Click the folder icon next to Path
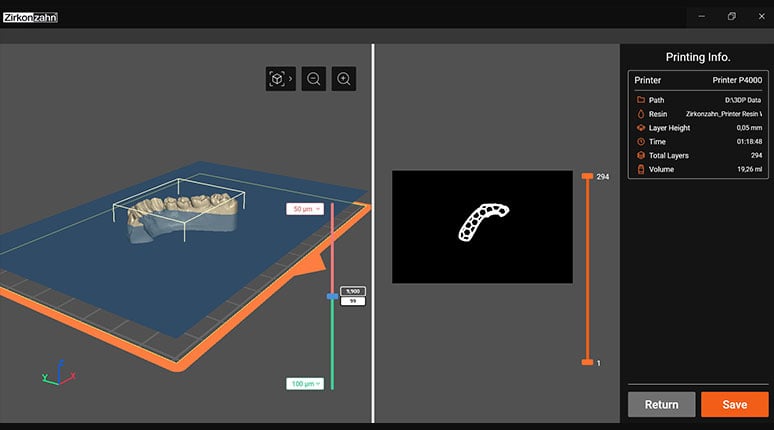Screen dimensions: 774x430 pyautogui.click(x=641, y=100)
